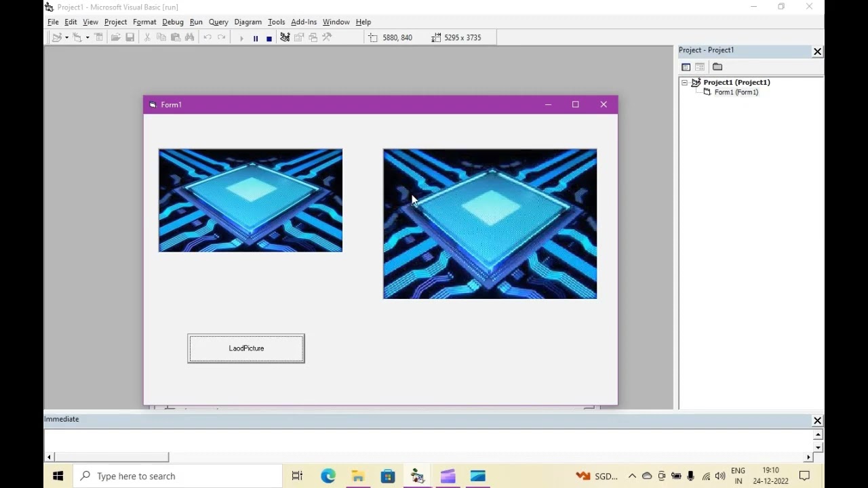The width and height of the screenshot is (868, 488).
Task: Click the LaodPicture button on Form1
Action: pos(246,348)
